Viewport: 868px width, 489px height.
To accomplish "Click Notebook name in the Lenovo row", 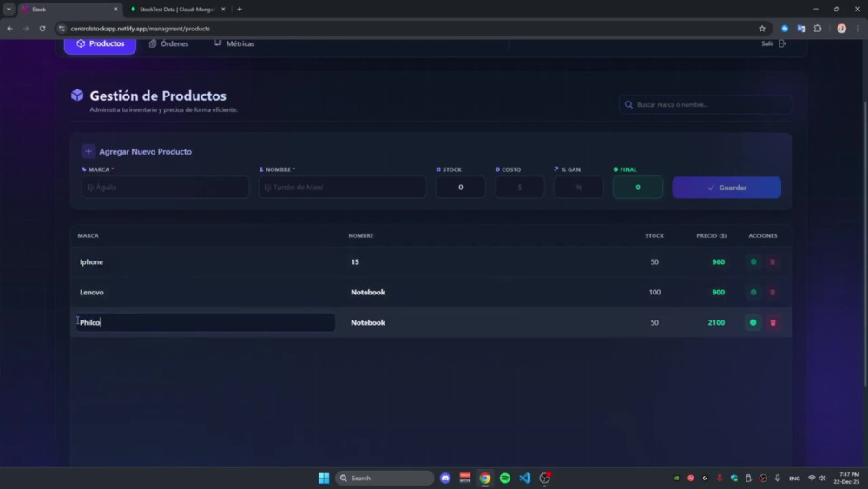I will point(367,293).
